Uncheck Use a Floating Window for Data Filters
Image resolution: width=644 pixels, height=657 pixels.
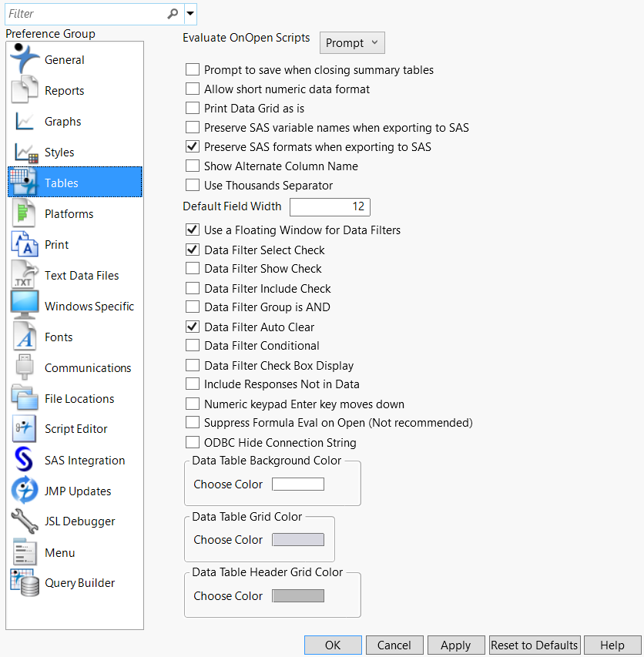pyautogui.click(x=193, y=230)
